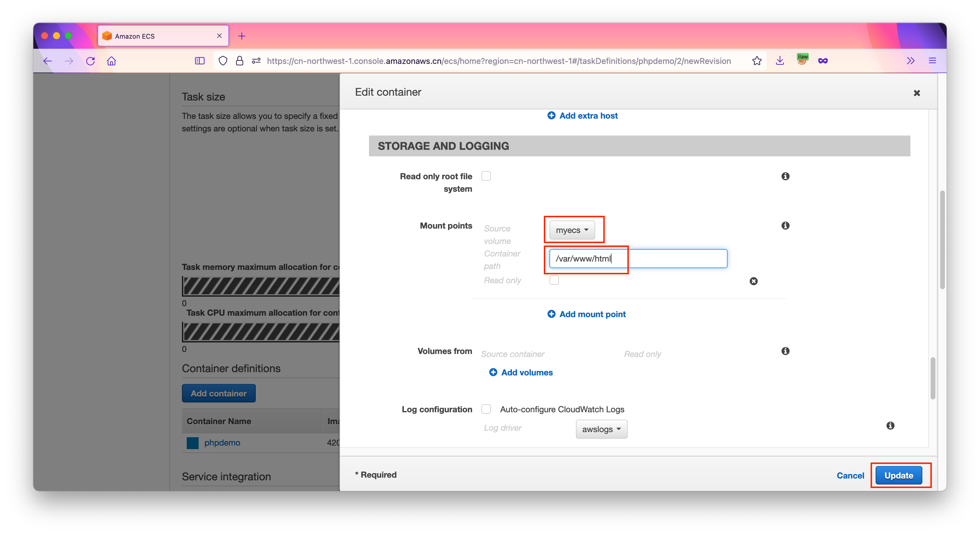
Task: Open the myecs source volume dropdown
Action: [x=572, y=230]
